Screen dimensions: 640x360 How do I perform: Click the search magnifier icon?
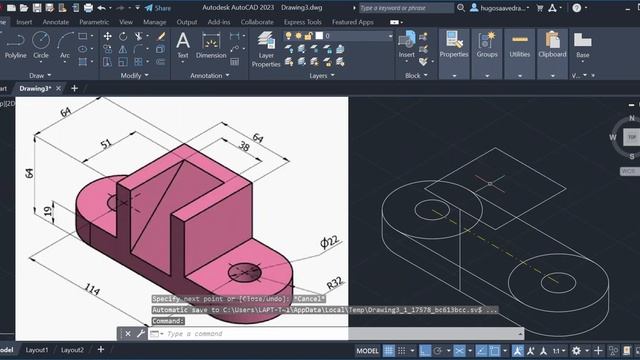461,8
